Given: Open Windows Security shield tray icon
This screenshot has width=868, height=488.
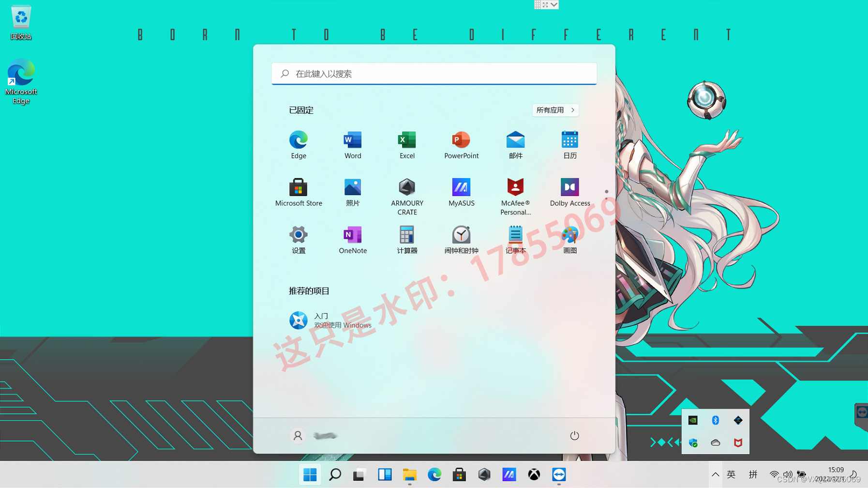Looking at the screenshot, I should 693,442.
